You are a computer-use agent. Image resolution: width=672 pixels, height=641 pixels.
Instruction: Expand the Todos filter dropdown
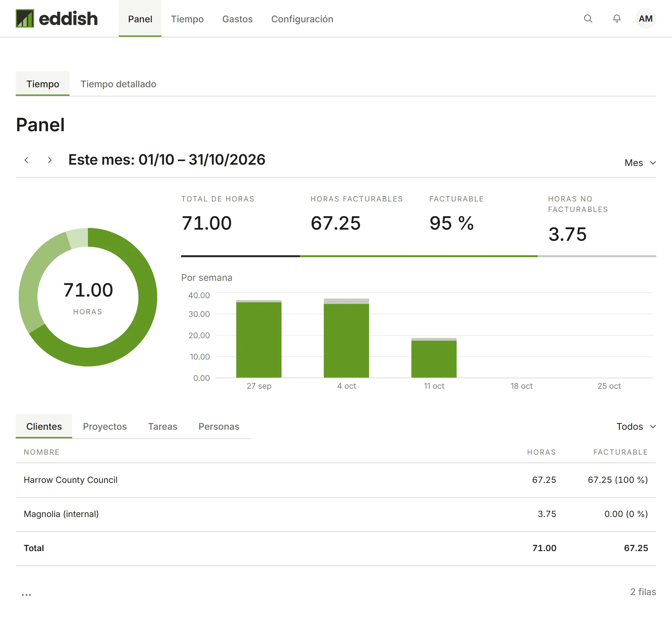pyautogui.click(x=636, y=426)
